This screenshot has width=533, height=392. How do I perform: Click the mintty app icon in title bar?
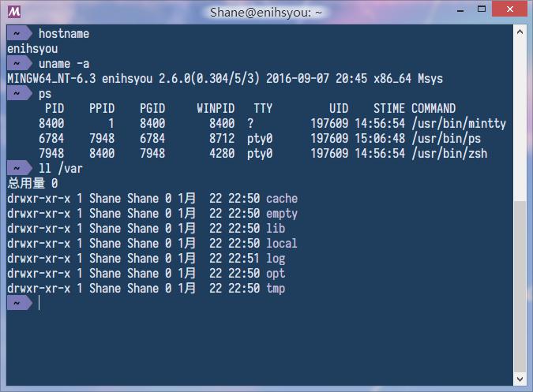15,12
